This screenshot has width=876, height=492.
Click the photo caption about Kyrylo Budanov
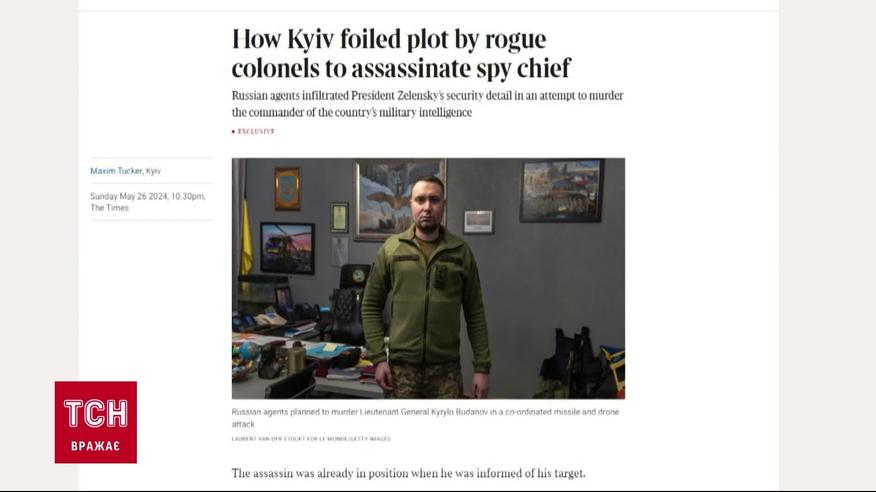[425, 418]
